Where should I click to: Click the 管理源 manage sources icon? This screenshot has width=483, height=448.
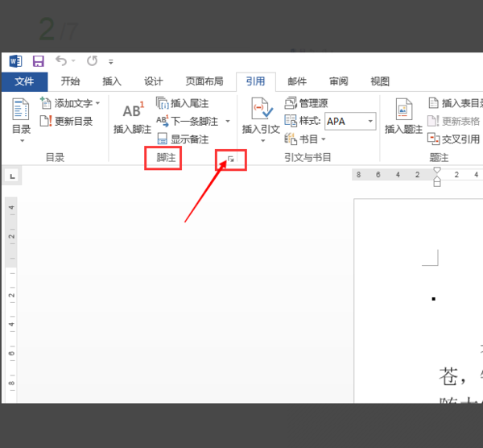pos(290,103)
